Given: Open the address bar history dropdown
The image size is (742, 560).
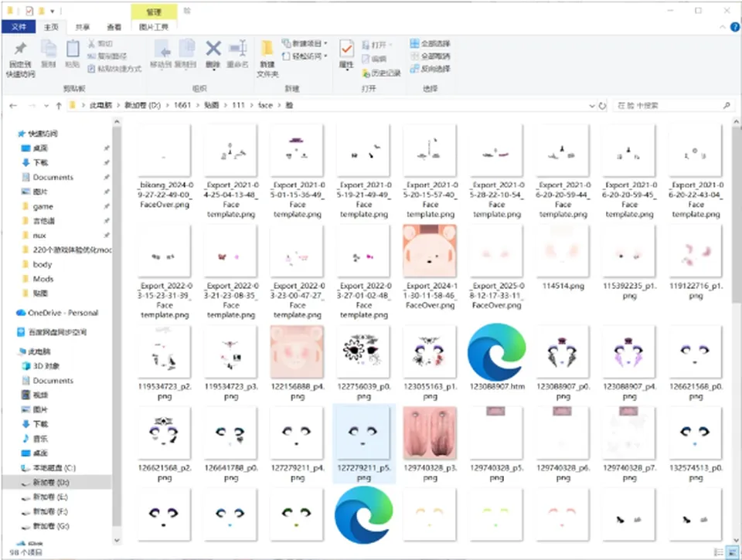Looking at the screenshot, I should pyautogui.click(x=591, y=106).
